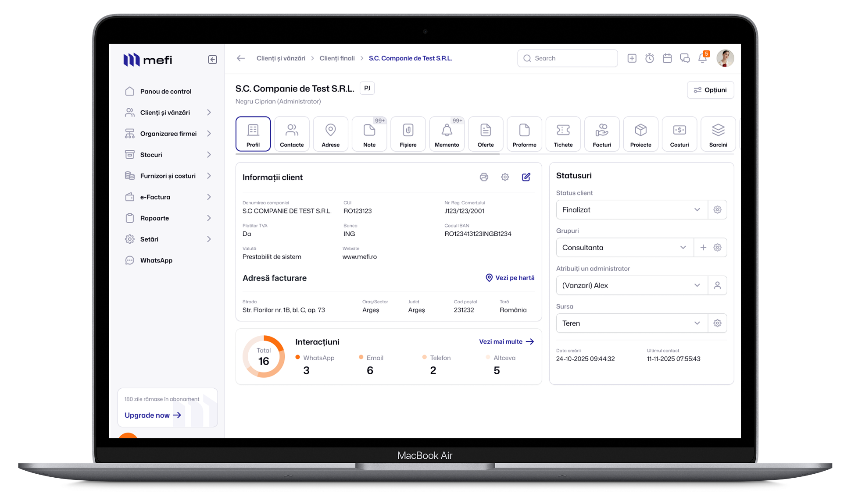The height and width of the screenshot is (504, 851).
Task: Switch to the Memento tab
Action: point(447,134)
